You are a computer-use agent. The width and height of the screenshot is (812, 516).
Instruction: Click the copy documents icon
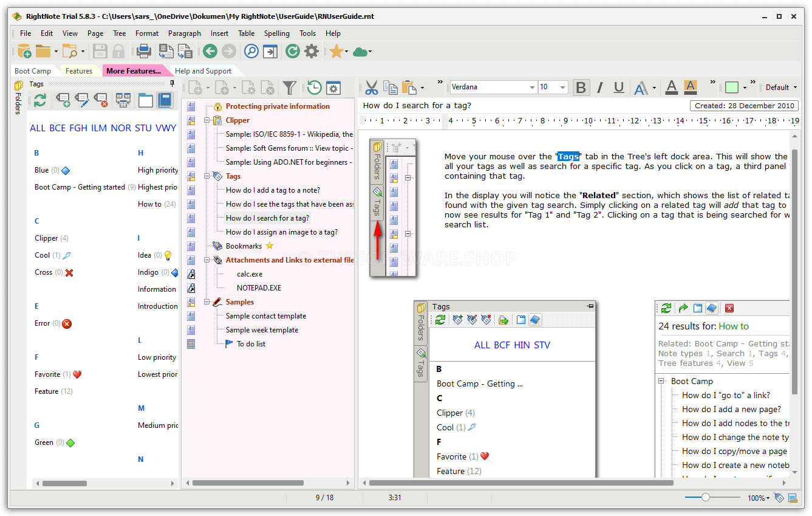(390, 88)
